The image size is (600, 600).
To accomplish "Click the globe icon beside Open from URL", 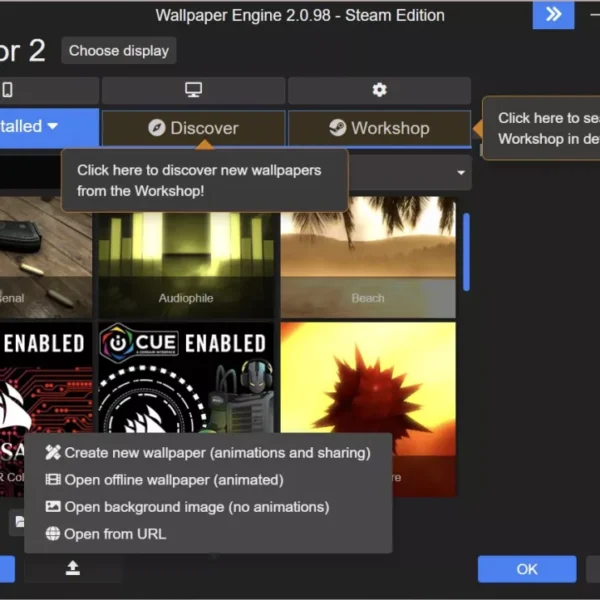I will [x=54, y=534].
